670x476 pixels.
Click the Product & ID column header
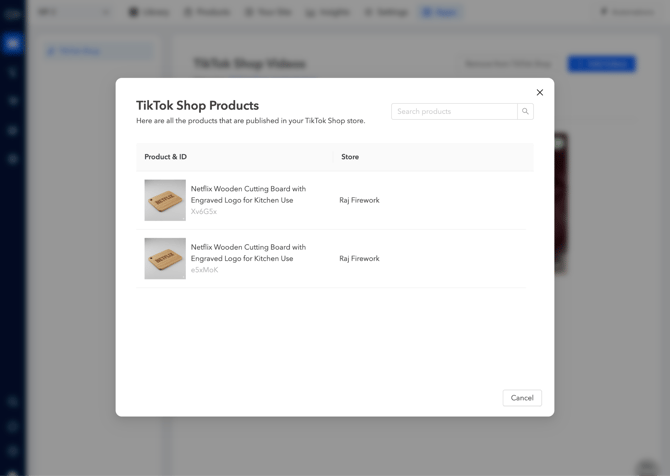coord(166,157)
